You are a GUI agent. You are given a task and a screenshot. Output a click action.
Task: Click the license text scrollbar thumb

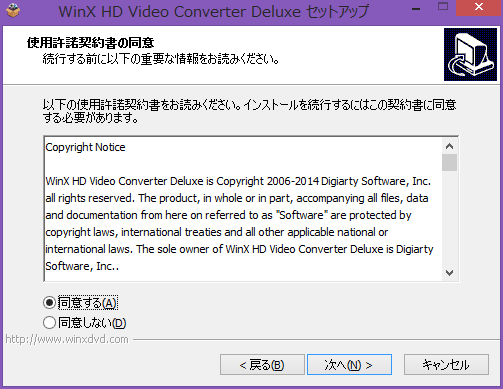click(x=449, y=162)
